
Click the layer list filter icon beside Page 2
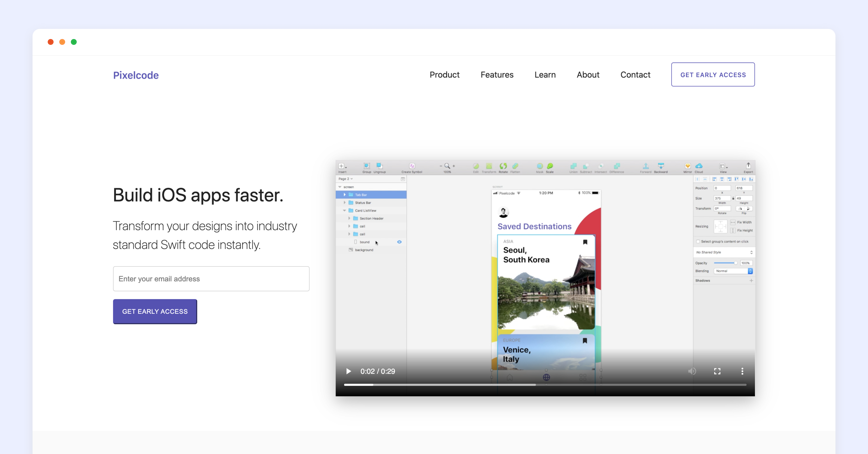click(403, 179)
